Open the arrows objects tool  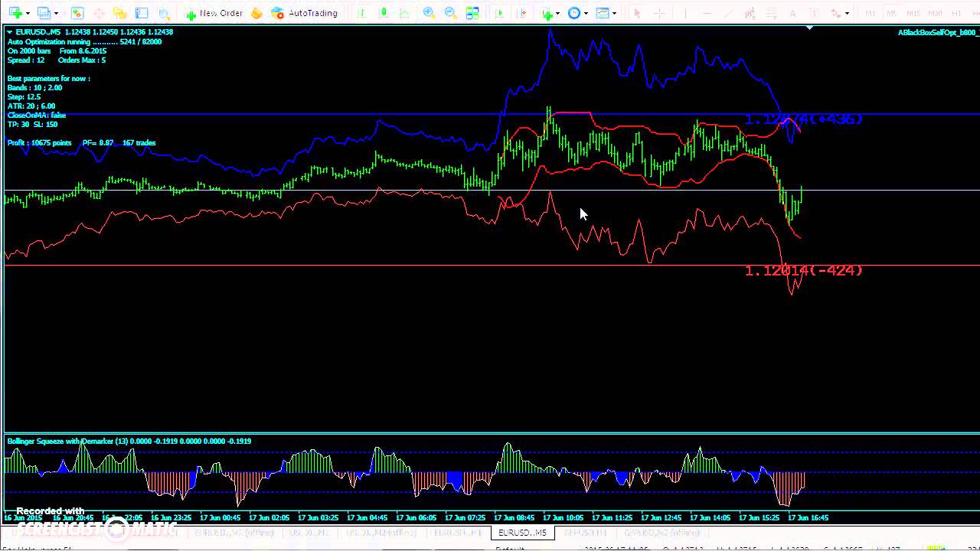835,13
